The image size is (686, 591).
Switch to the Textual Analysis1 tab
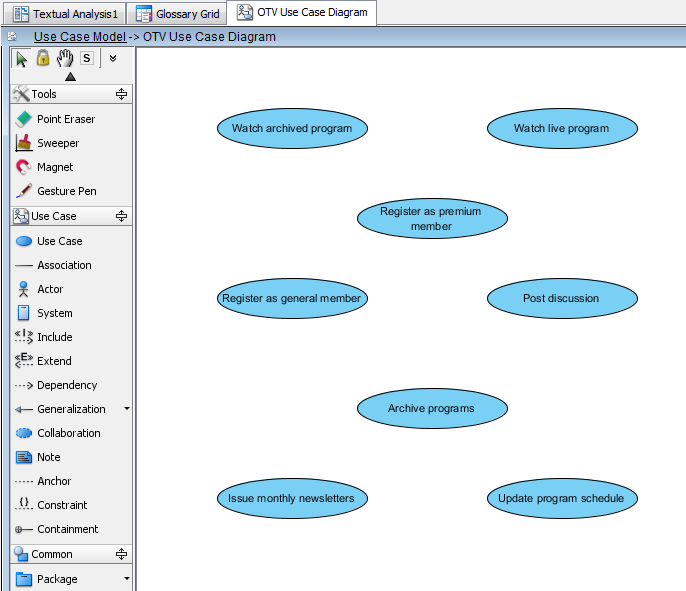coord(65,14)
